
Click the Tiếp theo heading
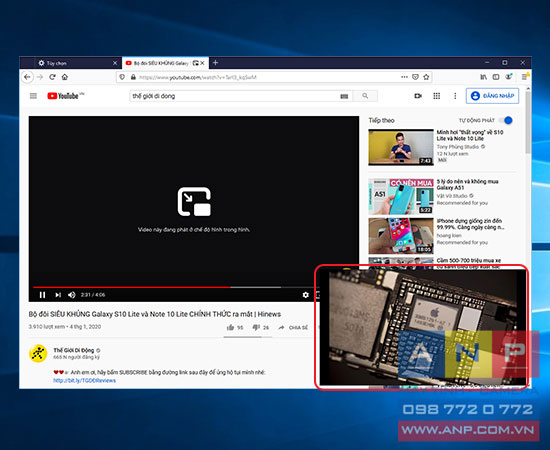381,120
